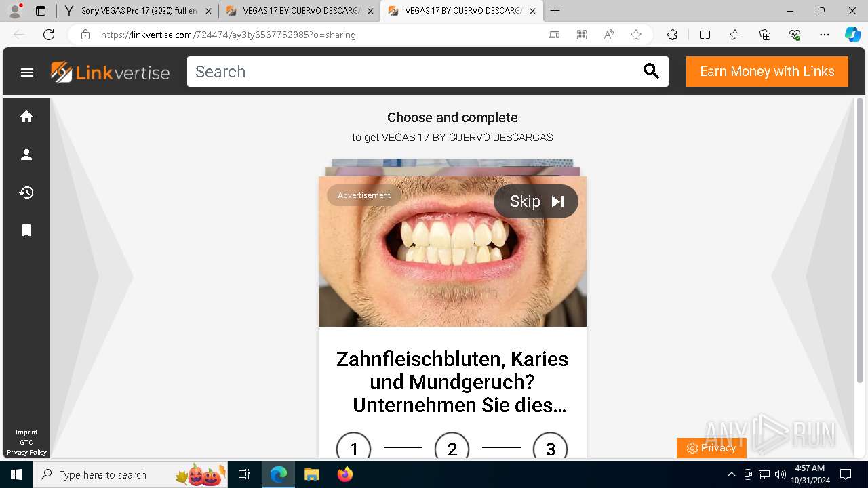Refresh the browser page
The width and height of the screenshot is (868, 488).
[x=49, y=35]
